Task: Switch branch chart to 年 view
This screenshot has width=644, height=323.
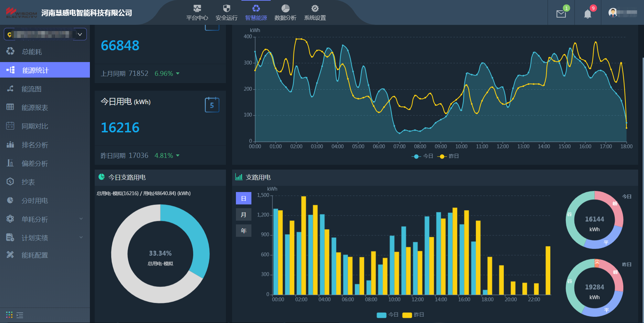Action: [x=243, y=231]
